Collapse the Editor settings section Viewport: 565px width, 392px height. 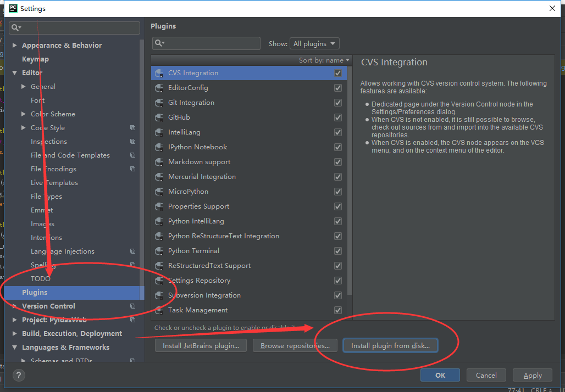point(15,73)
